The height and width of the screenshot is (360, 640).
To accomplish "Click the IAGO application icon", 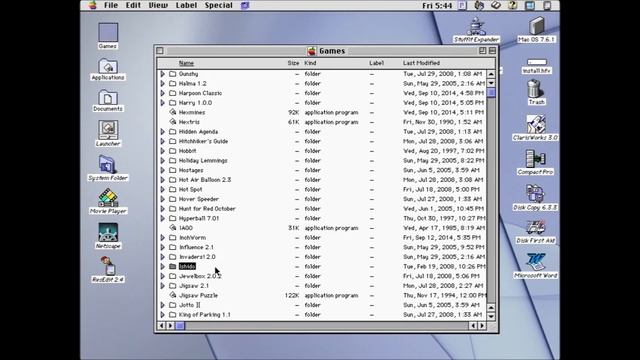I will click(173, 228).
